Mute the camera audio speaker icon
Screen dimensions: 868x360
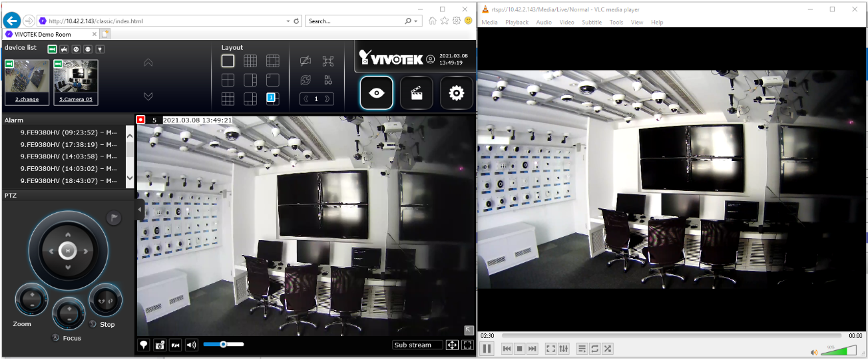click(x=192, y=345)
